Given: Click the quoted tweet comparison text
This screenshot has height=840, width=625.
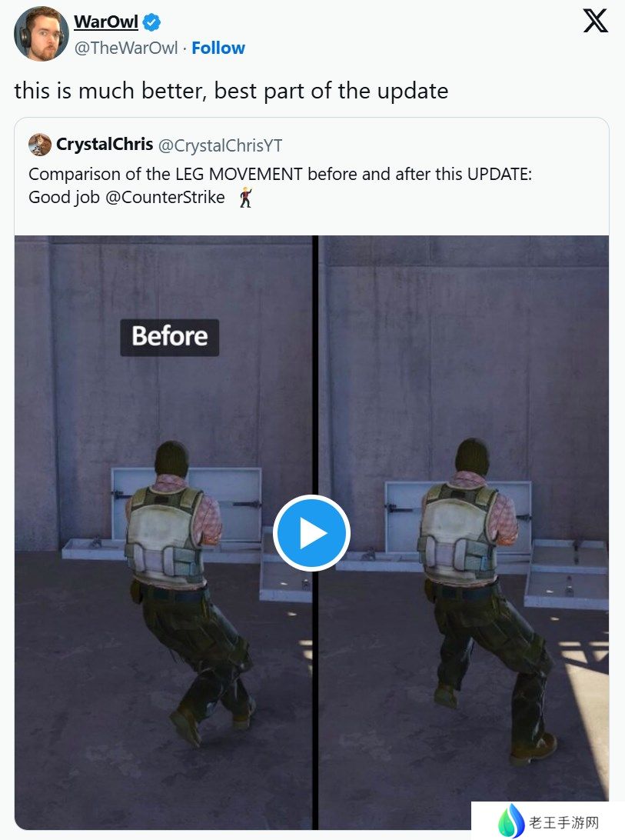Looking at the screenshot, I should [x=280, y=185].
